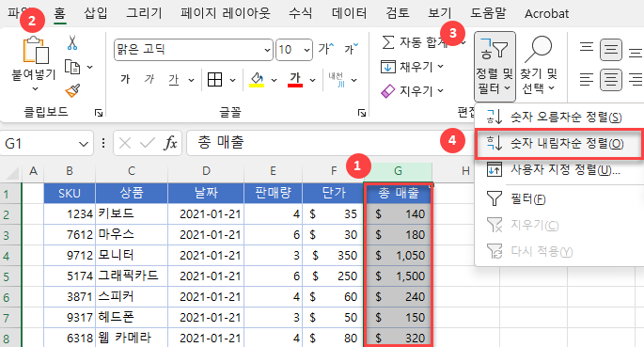The image size is (644, 347).
Task: Choose 필터(F) from the menu
Action: coord(559,199)
